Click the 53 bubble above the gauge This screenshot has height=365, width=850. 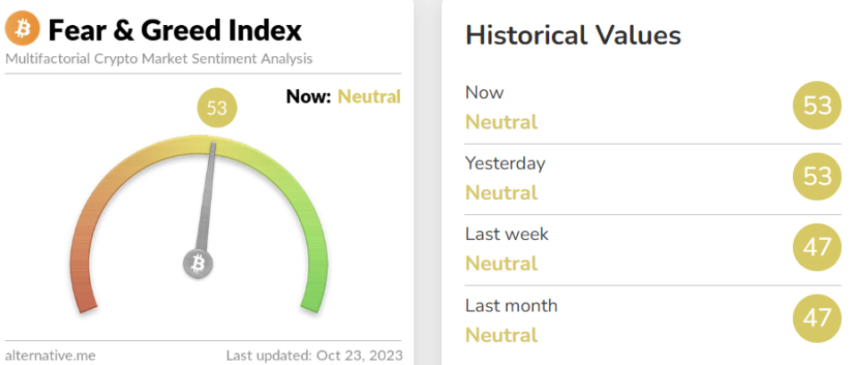216,108
